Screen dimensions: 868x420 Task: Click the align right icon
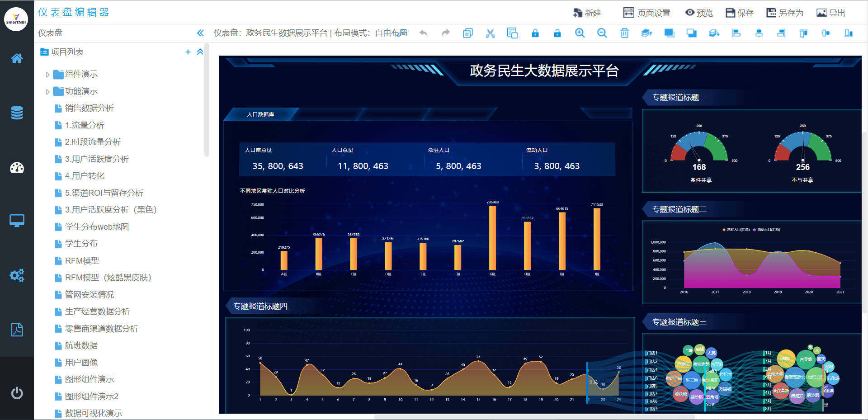click(x=781, y=33)
